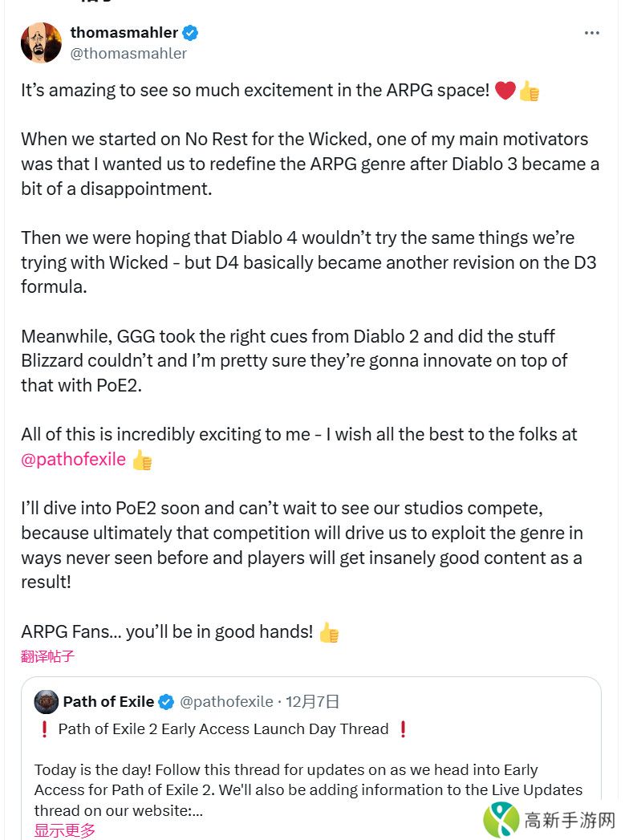This screenshot has height=840, width=629.
Task: Open the thomasmahler display name link
Action: click(124, 33)
